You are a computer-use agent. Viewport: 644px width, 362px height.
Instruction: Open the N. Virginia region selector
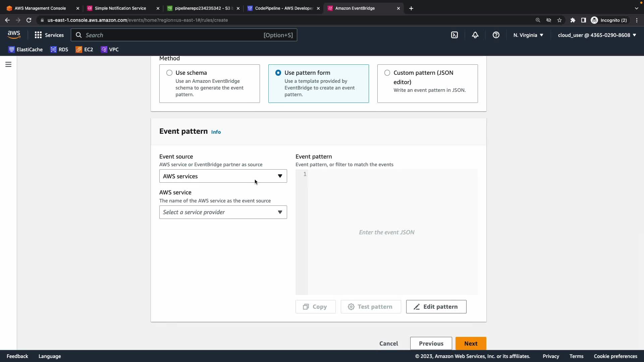point(528,35)
